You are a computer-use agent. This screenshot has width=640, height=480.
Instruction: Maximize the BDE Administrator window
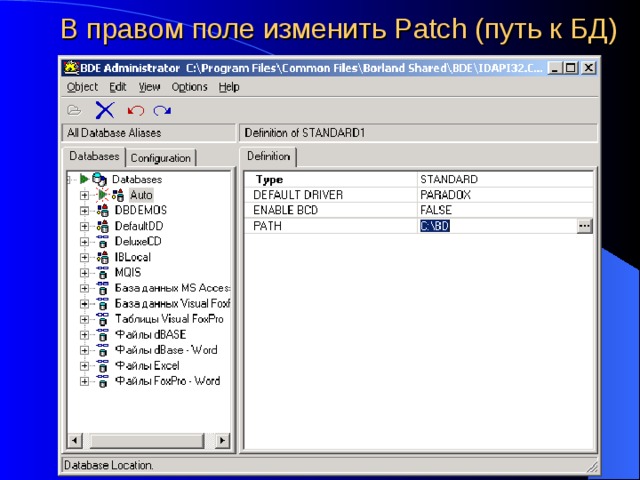point(571,68)
